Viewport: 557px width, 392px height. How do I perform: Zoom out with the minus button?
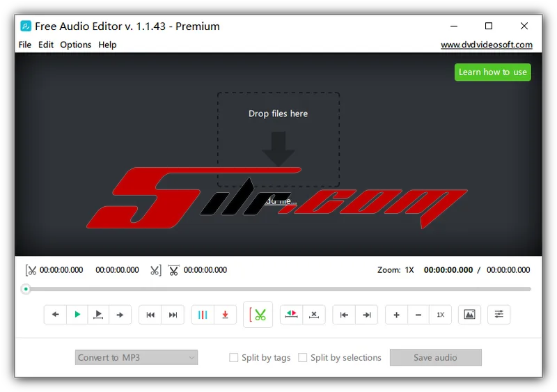point(418,315)
